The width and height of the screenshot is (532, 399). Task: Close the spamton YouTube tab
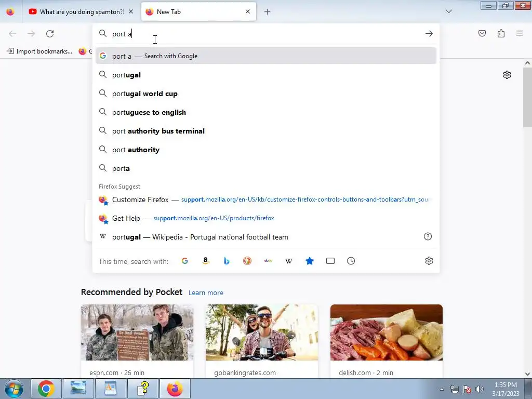pos(131,11)
